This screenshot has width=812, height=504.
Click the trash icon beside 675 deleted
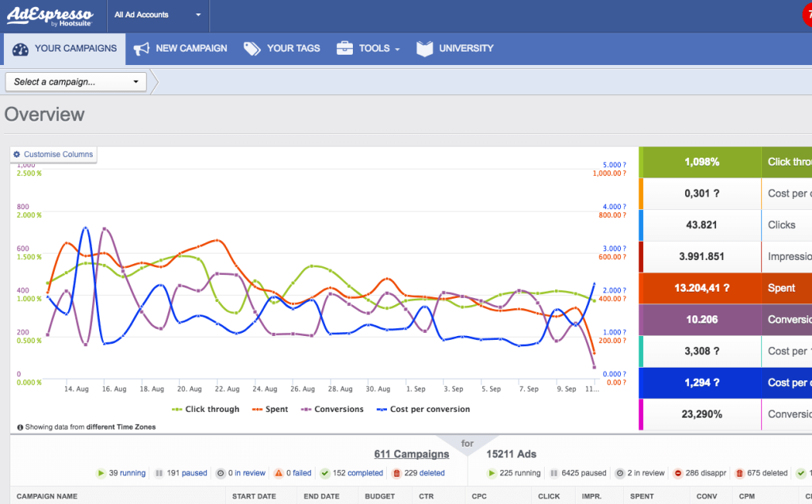click(x=740, y=473)
